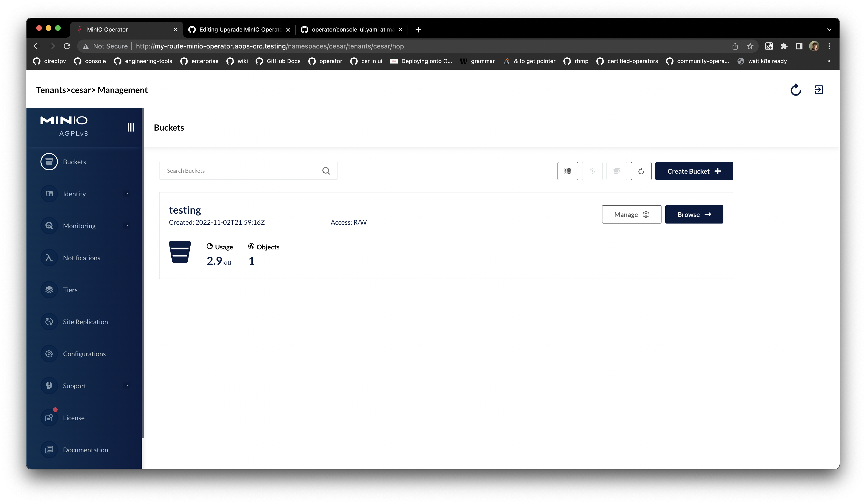Click the exit tenant management icon

(x=818, y=90)
